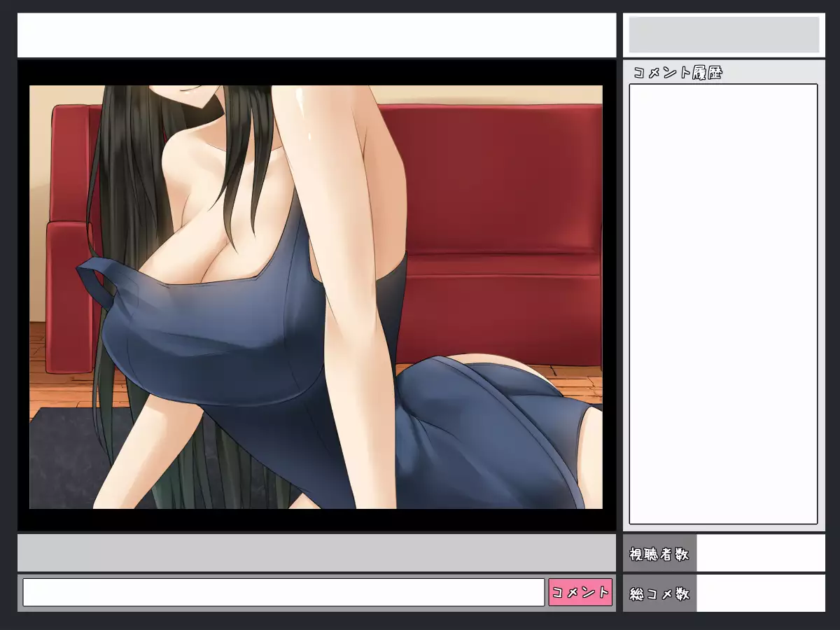Click the pink コメント button
The width and height of the screenshot is (840, 630).
pyautogui.click(x=580, y=592)
